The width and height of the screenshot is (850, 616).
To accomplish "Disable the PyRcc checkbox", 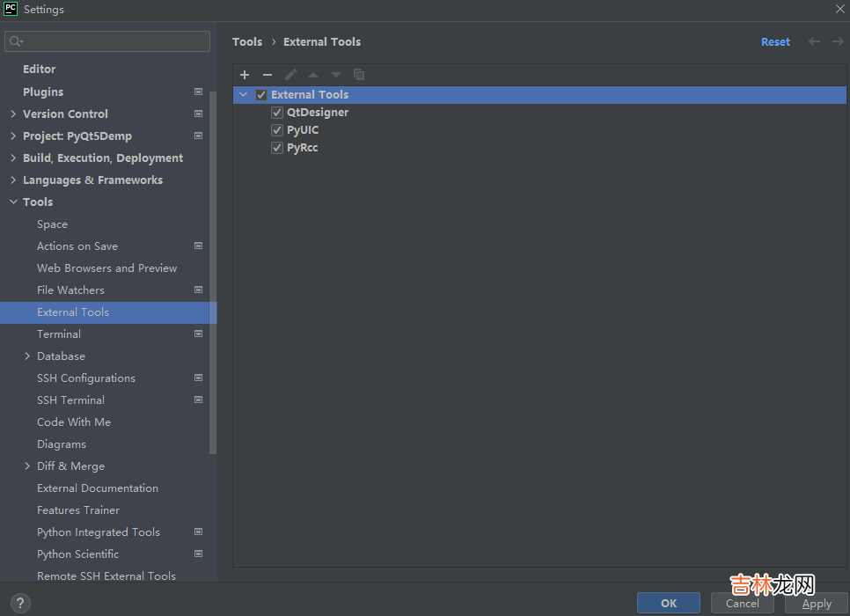I will (x=277, y=148).
